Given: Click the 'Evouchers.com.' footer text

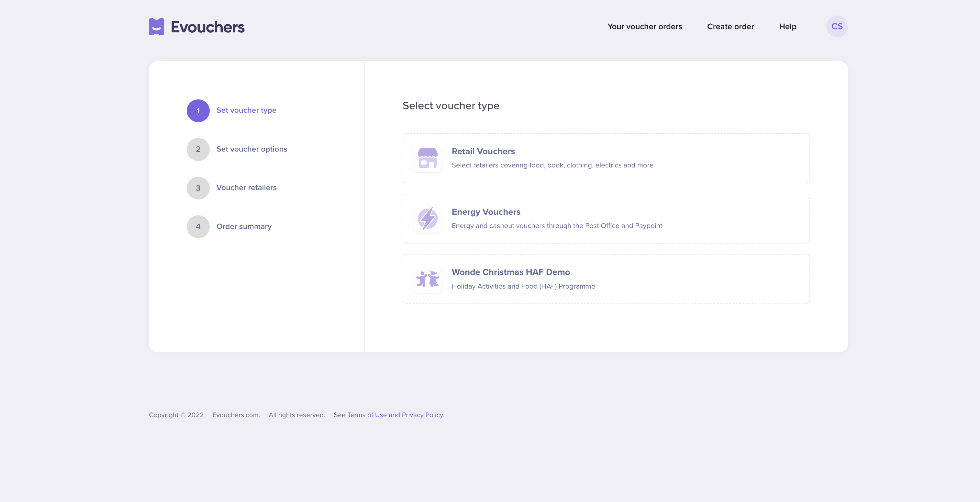Looking at the screenshot, I should [236, 415].
